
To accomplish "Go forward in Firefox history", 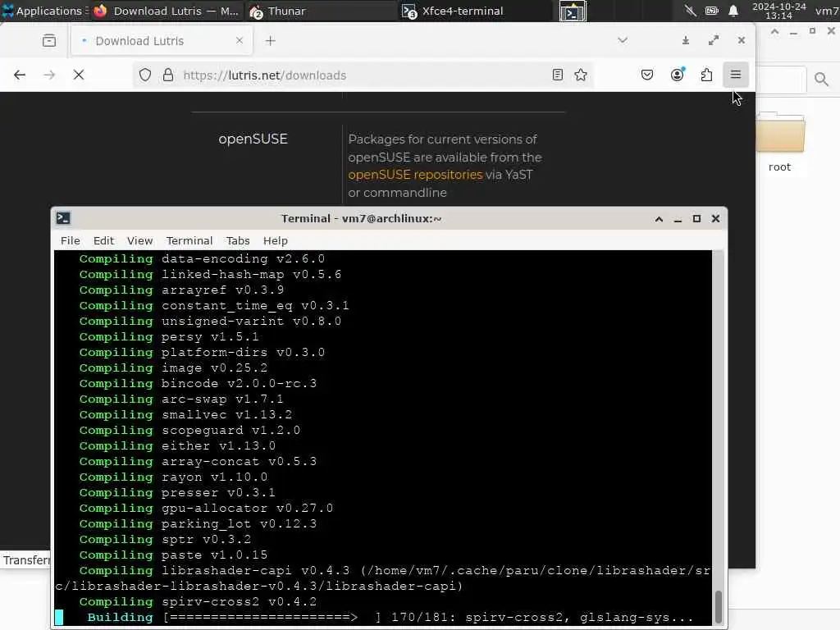I will point(49,75).
